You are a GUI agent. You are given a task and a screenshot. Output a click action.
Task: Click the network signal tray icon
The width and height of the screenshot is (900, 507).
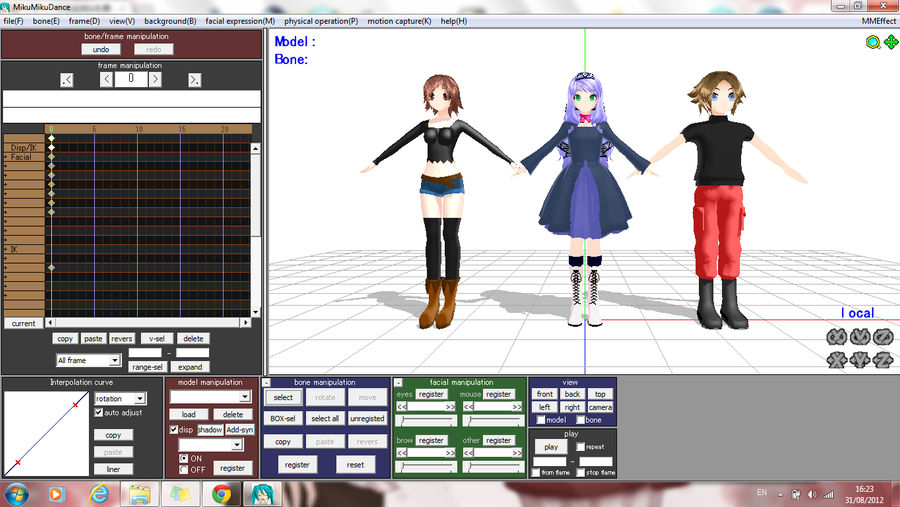(x=828, y=494)
